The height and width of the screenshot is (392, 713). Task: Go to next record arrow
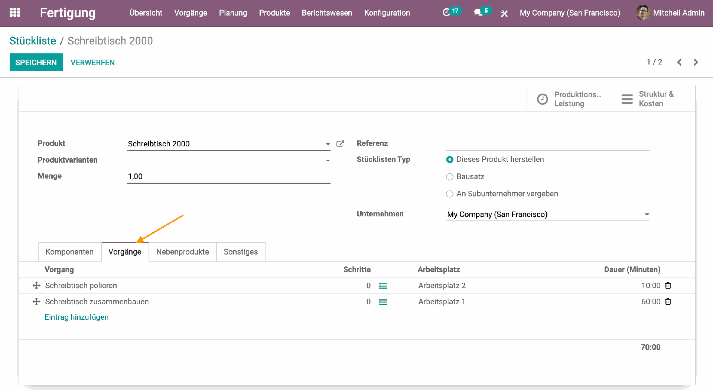[696, 62]
